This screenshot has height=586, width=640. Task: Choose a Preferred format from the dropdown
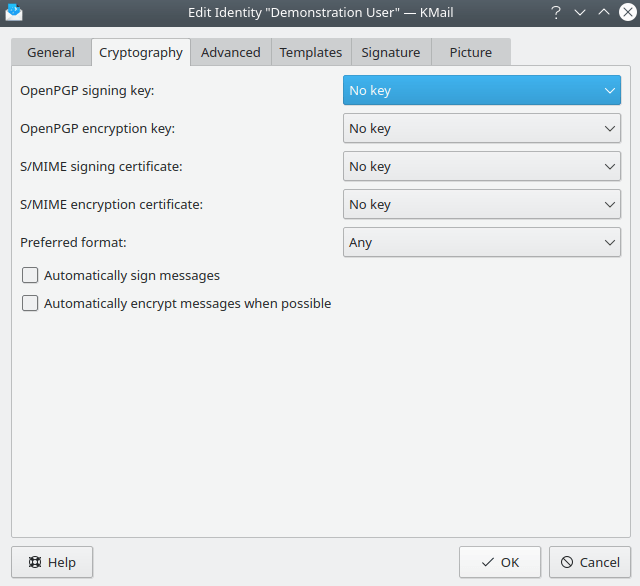pyautogui.click(x=481, y=242)
